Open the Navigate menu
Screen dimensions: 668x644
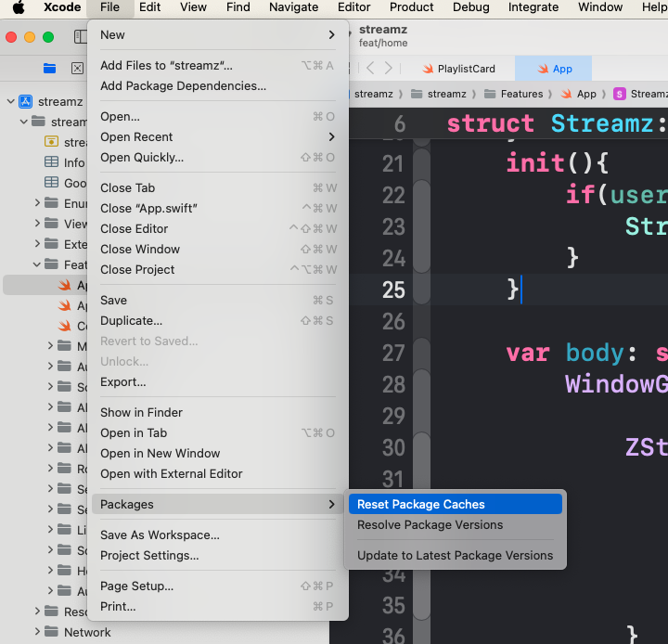click(x=293, y=7)
